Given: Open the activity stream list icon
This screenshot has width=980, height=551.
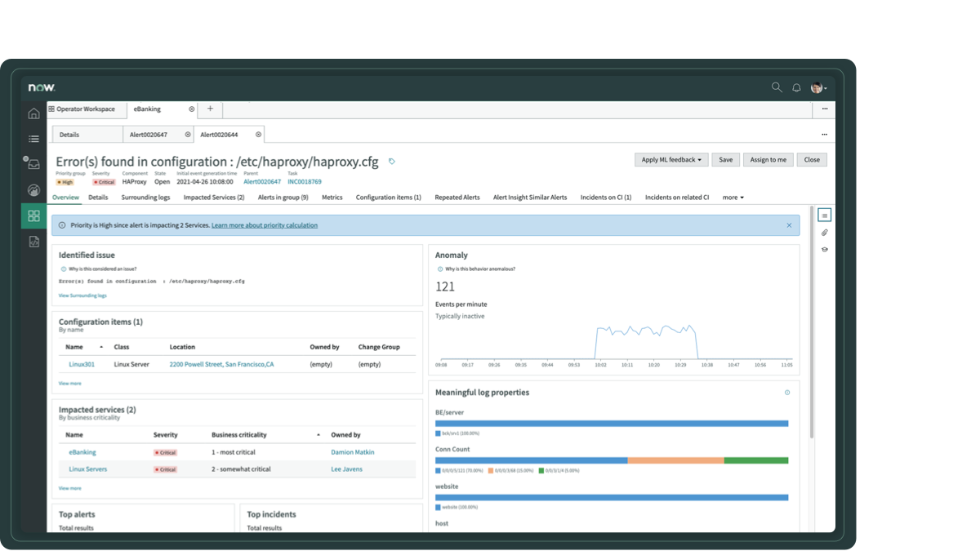Looking at the screenshot, I should click(x=824, y=215).
